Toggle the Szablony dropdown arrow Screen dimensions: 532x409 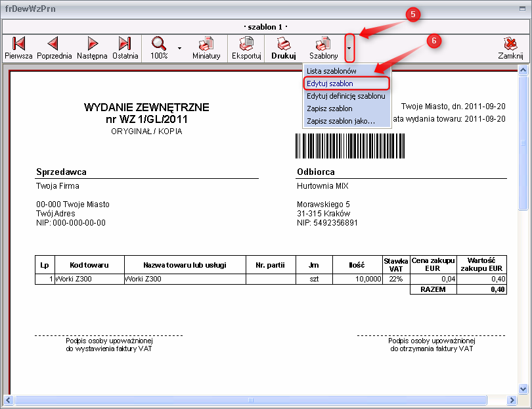point(350,48)
